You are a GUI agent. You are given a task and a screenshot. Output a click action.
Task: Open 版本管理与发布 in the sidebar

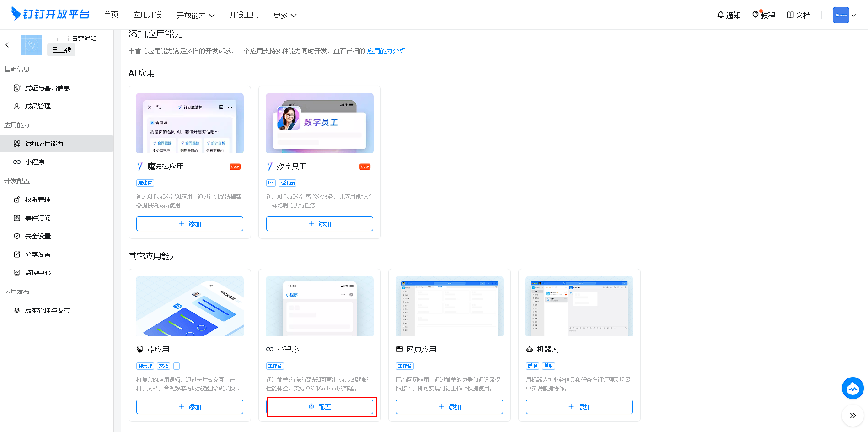tap(47, 310)
